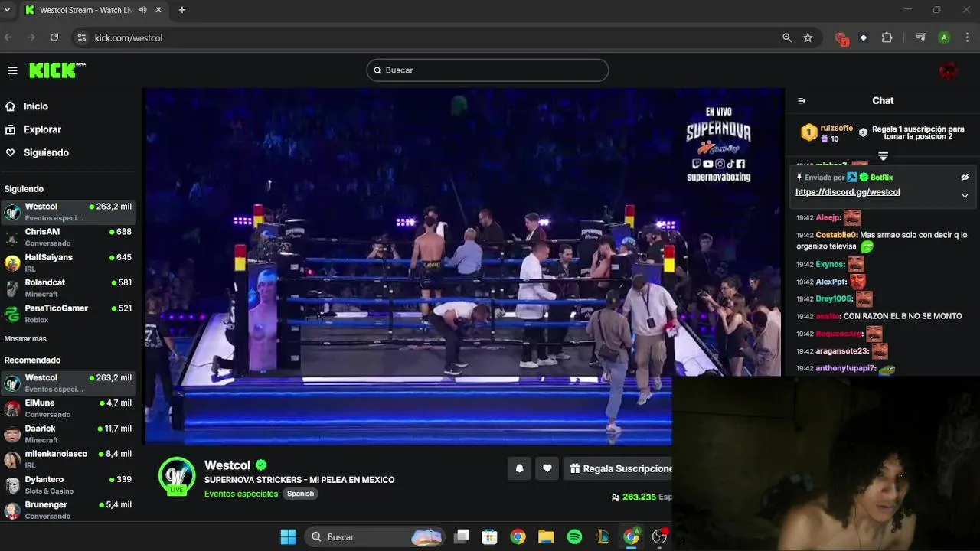Open ChrisAM channel
The image size is (980, 551).
[69, 237]
